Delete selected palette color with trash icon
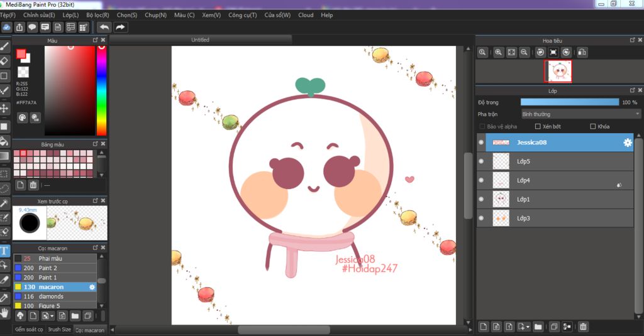The height and width of the screenshot is (336, 644). (x=33, y=185)
